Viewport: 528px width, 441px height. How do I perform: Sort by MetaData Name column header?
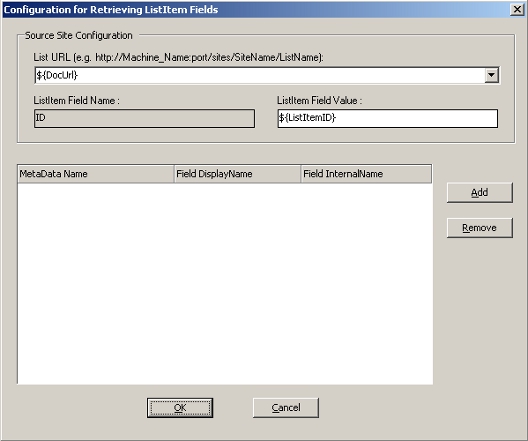click(96, 174)
